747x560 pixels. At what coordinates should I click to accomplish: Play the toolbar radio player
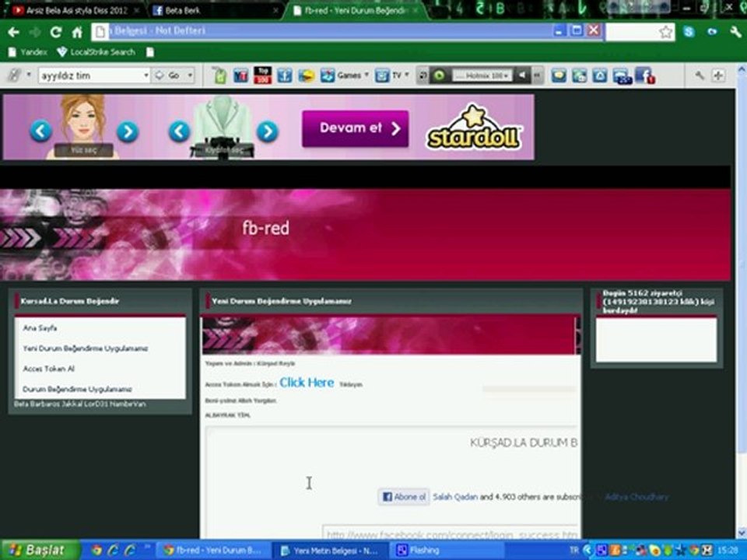click(439, 75)
